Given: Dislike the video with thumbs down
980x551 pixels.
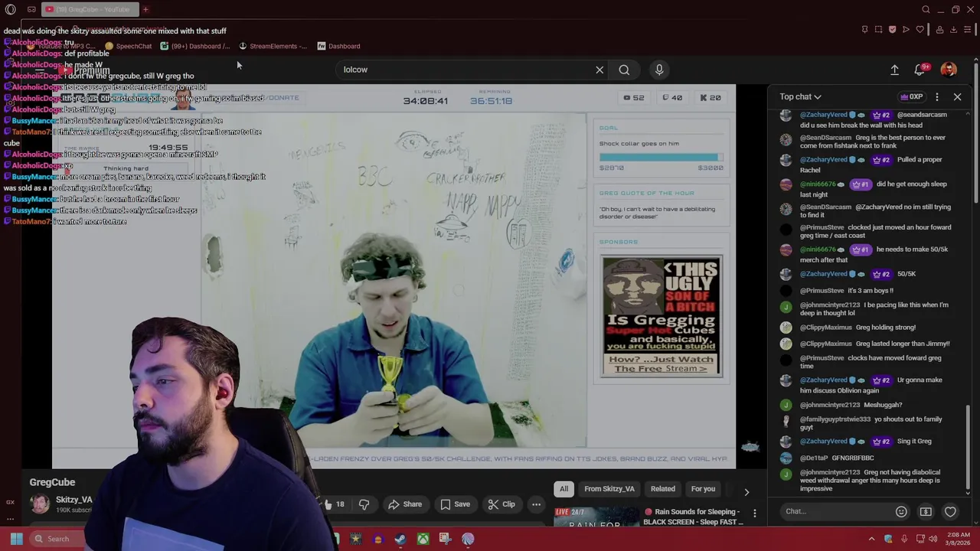Looking at the screenshot, I should [364, 504].
